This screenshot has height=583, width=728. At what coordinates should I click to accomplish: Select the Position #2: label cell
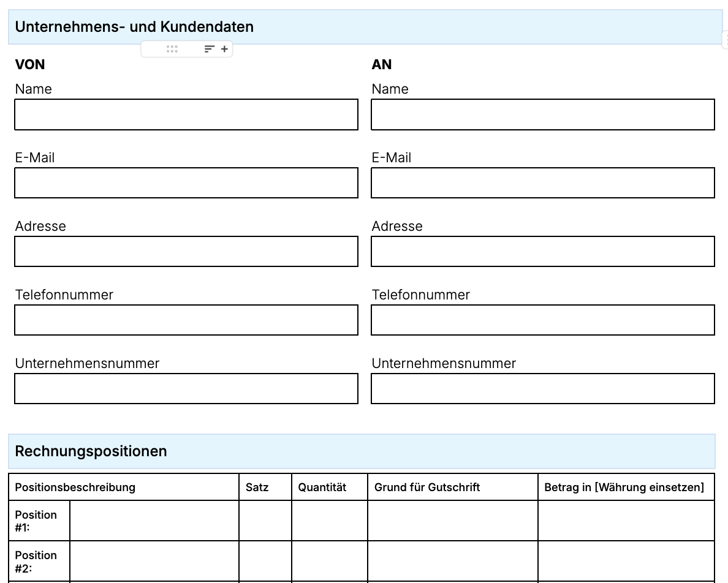[x=39, y=562]
